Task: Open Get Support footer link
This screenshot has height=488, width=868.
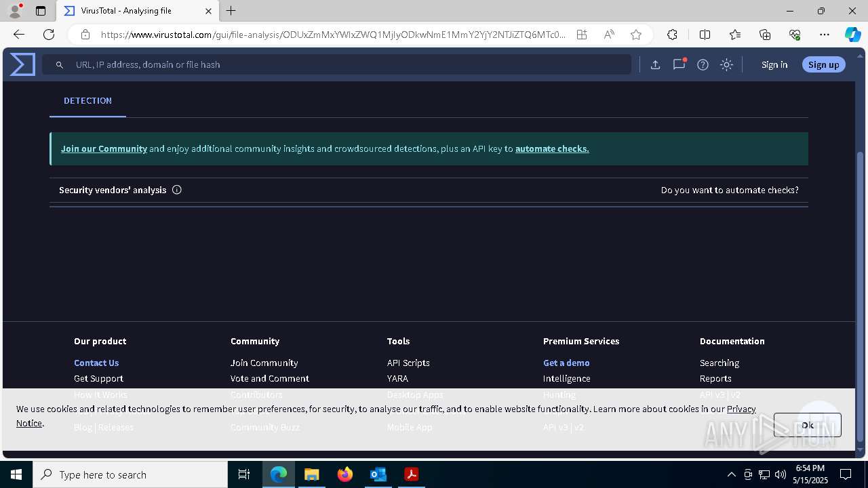Action: (98, 378)
